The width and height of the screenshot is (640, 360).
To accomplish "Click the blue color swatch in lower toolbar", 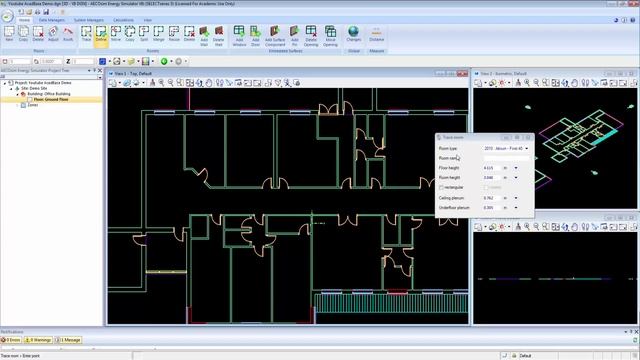I will pyautogui.click(x=102, y=61).
